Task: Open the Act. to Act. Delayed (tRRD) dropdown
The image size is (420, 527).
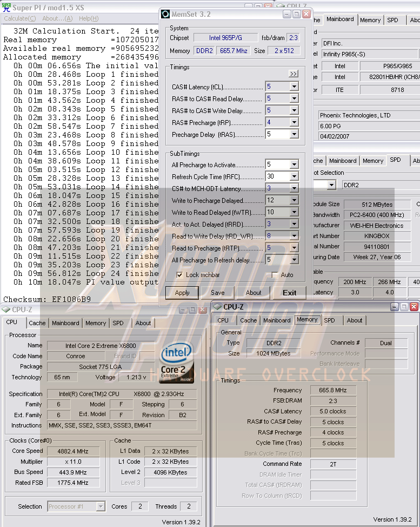Action: pos(294,224)
